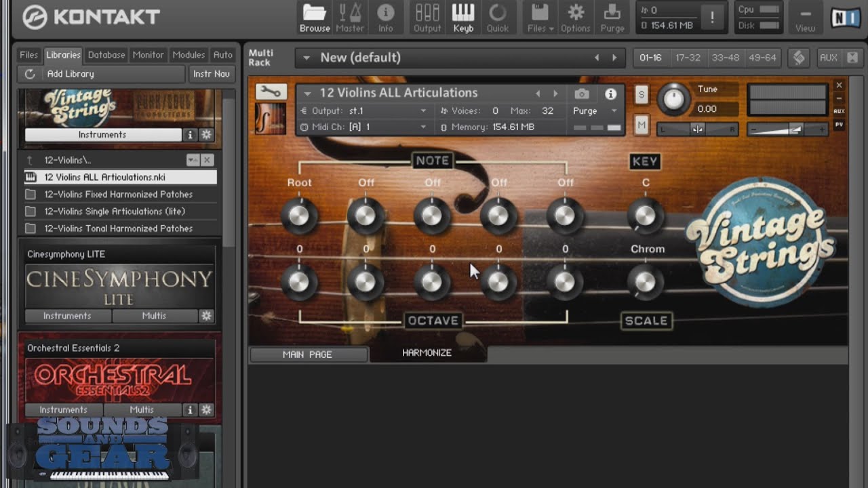
Task: Open the instrument Purge dropdown
Action: click(614, 111)
